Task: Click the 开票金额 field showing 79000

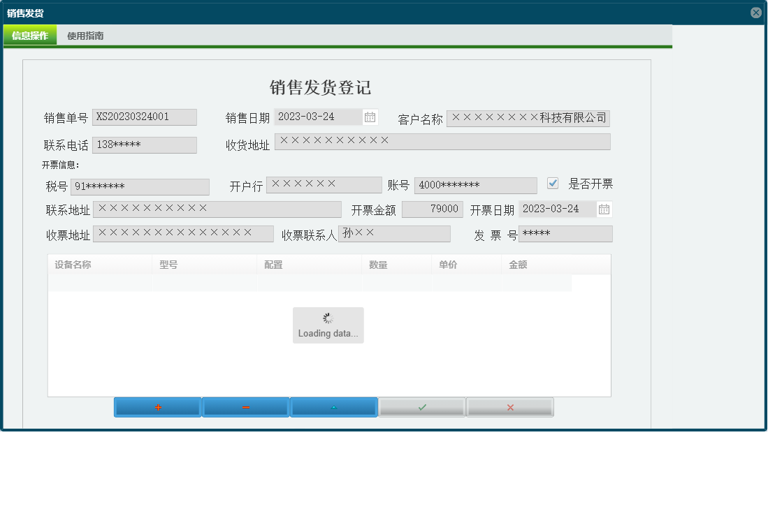Action: (433, 208)
